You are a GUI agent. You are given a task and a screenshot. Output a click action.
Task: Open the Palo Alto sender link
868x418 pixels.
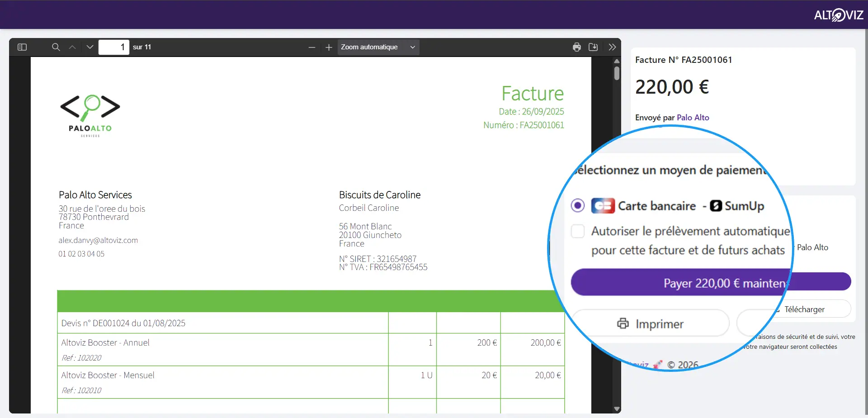pyautogui.click(x=693, y=118)
